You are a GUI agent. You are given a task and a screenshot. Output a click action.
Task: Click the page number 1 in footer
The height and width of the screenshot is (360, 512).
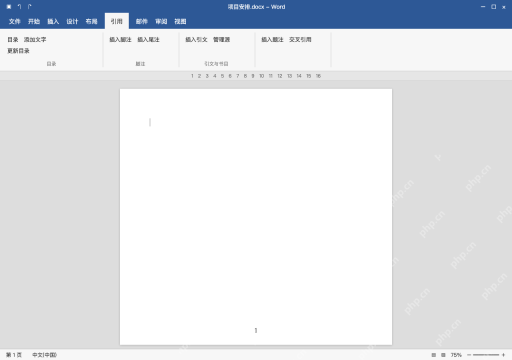coord(256,330)
